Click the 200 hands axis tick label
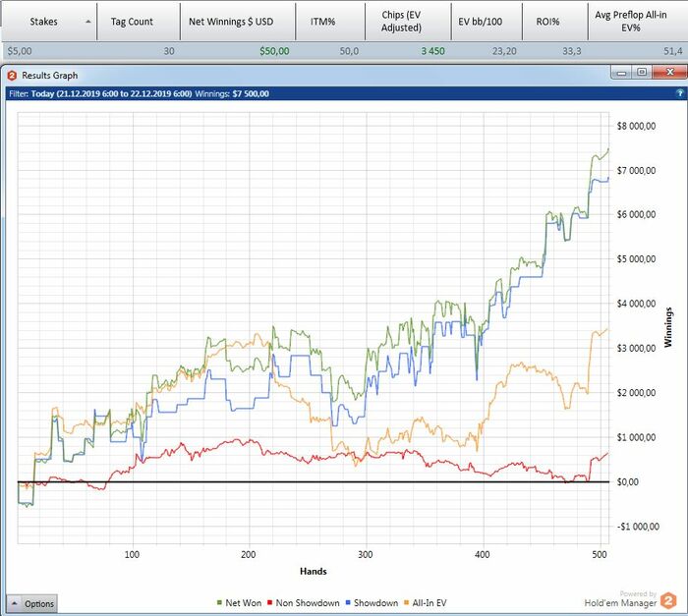The width and height of the screenshot is (688, 616). point(249,554)
